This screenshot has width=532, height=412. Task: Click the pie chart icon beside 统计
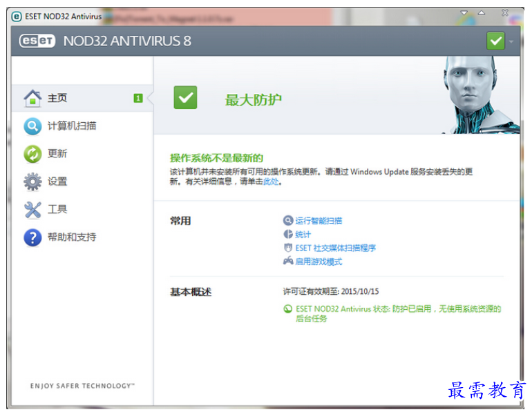point(288,234)
